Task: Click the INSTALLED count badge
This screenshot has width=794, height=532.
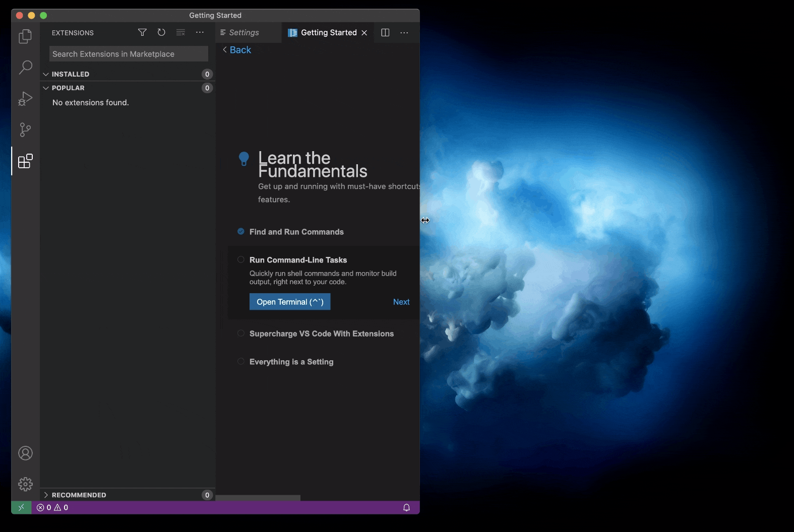Action: [207, 74]
